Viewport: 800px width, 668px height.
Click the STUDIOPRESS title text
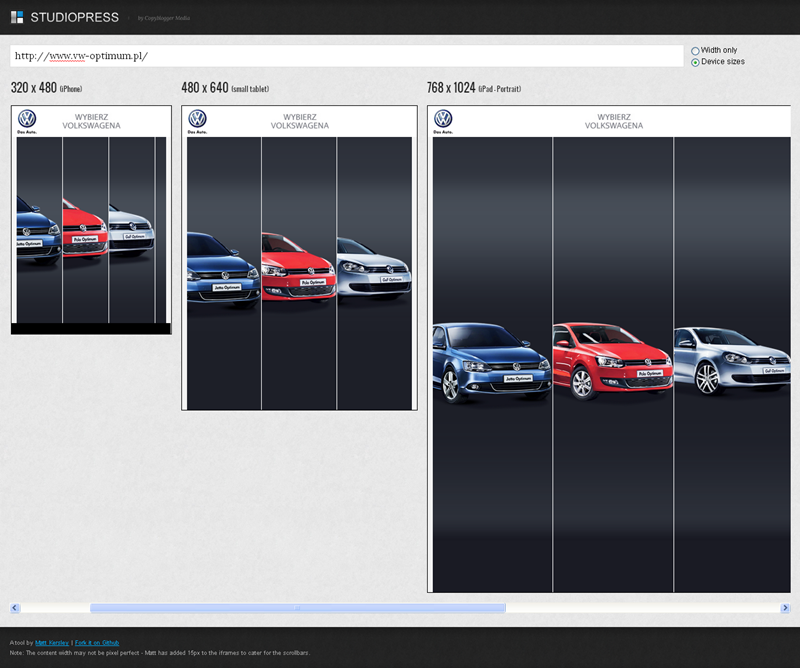(74, 17)
